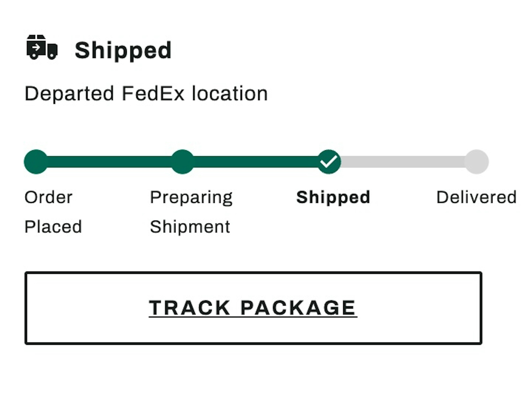Select the Shipment text under the second step
Image resolution: width=532 pixels, height=402 pixels.
click(x=190, y=227)
